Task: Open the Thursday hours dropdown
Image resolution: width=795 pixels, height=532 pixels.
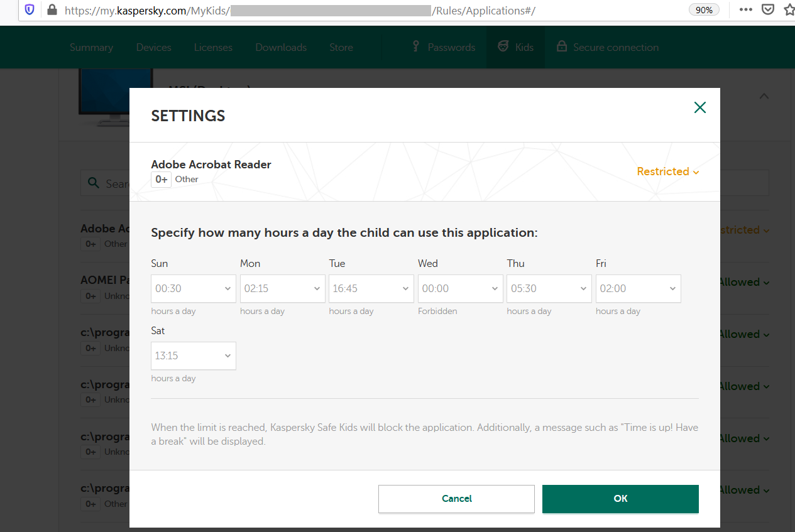Action: click(x=550, y=288)
